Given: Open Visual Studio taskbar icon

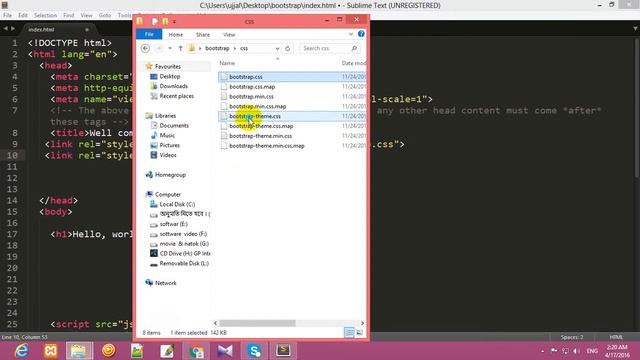Looking at the screenshot, I should pyautogui.click(x=225, y=350).
